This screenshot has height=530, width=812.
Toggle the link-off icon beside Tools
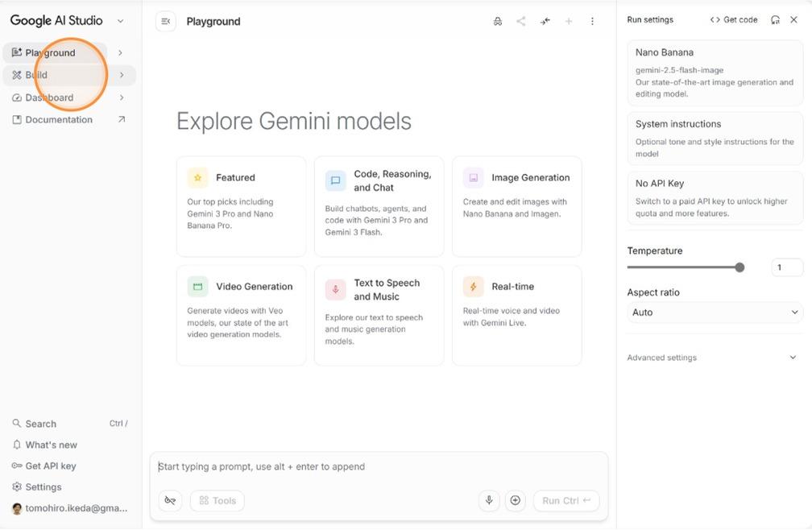(x=170, y=500)
